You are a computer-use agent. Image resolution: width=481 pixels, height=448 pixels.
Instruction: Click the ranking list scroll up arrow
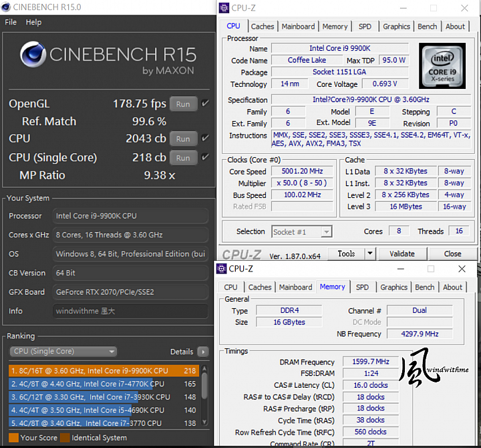204,368
